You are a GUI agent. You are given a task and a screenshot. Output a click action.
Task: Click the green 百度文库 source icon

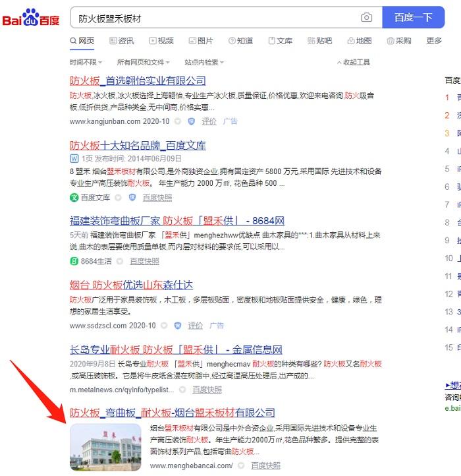click(x=74, y=198)
